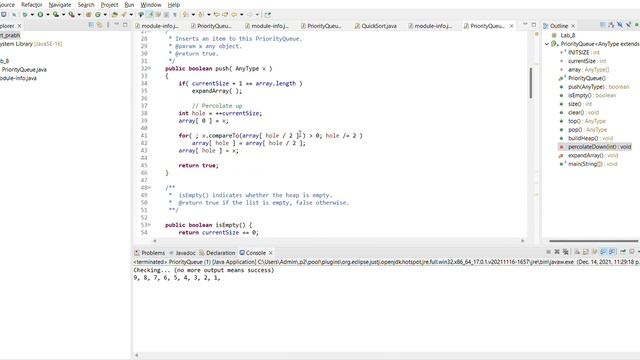
Task: Toggle Scroll Lock in Console toolbar
Action: pos(586,252)
